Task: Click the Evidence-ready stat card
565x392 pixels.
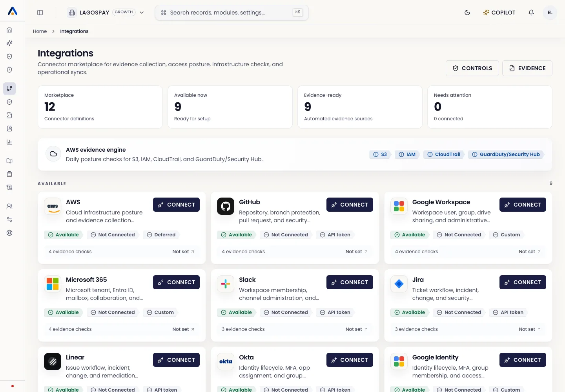Action: pos(360,107)
